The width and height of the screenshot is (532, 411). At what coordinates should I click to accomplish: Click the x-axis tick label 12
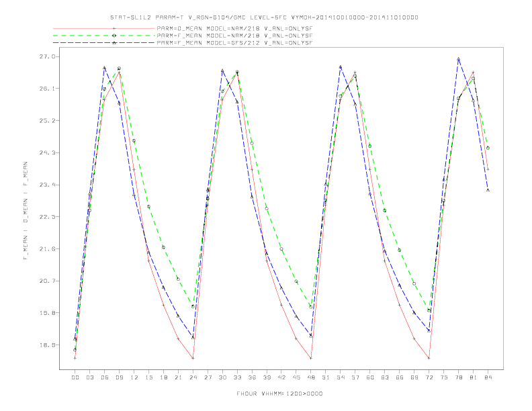point(134,377)
